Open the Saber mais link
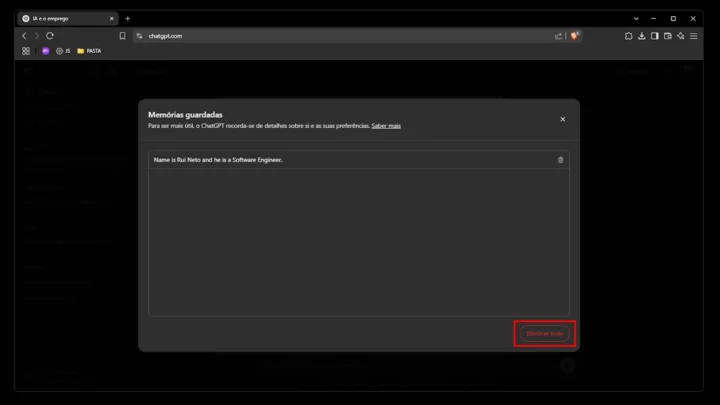The image size is (720, 405). [386, 126]
